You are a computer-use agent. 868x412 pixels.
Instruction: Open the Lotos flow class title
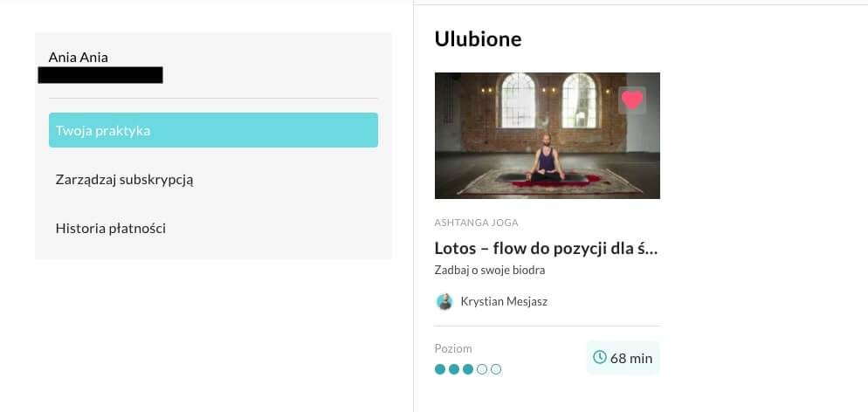pyautogui.click(x=546, y=248)
